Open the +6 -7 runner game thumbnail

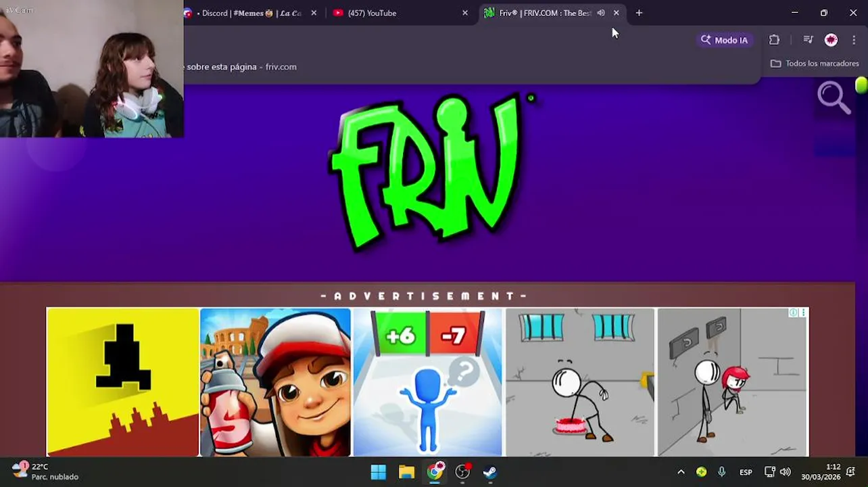point(427,382)
